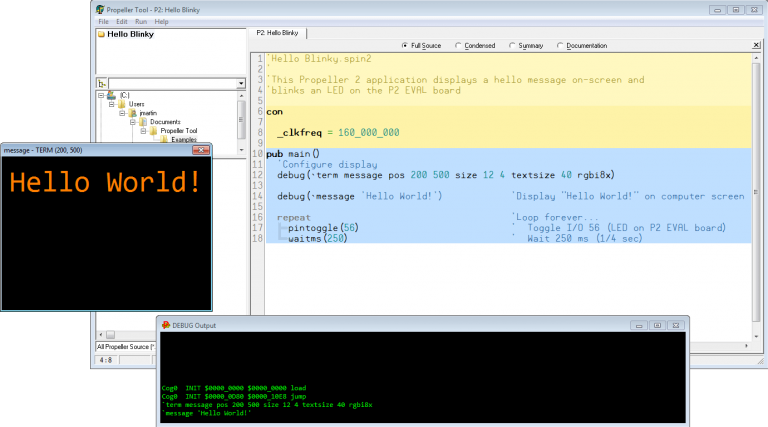Collapse the Documents folder in tree
Image resolution: width=768 pixels, height=427 pixels.
click(x=132, y=122)
